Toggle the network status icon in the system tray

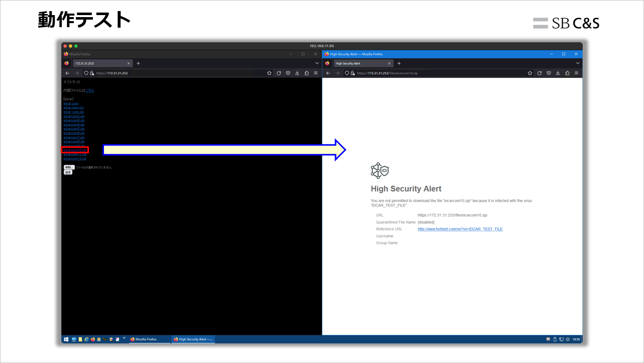pyautogui.click(x=561, y=339)
